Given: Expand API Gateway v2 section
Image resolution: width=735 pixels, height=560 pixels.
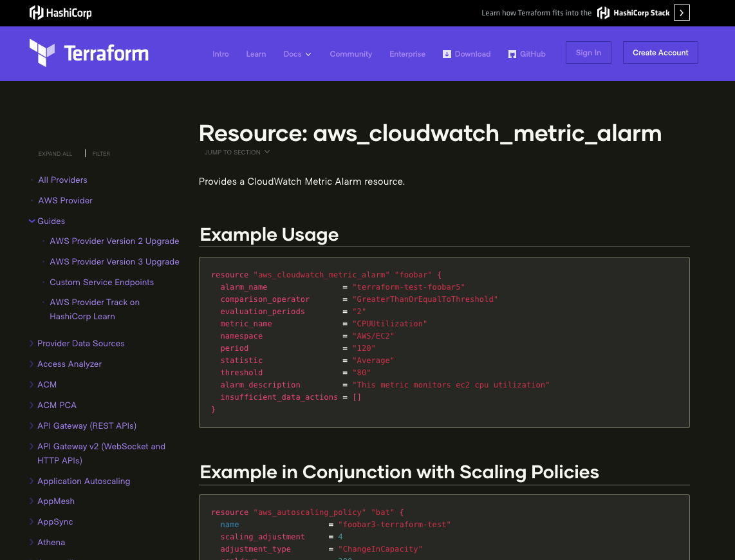Looking at the screenshot, I should [97, 453].
